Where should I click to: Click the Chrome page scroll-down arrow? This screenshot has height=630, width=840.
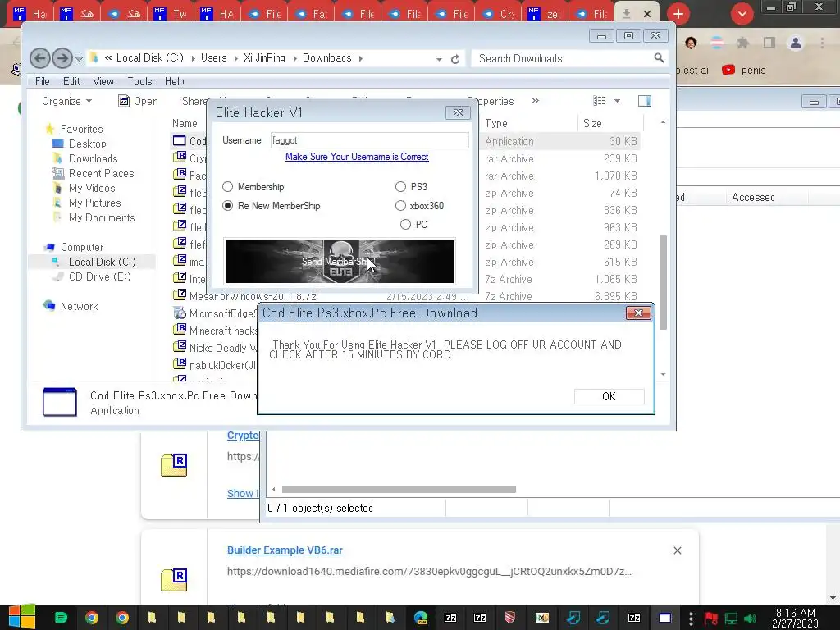click(x=833, y=598)
